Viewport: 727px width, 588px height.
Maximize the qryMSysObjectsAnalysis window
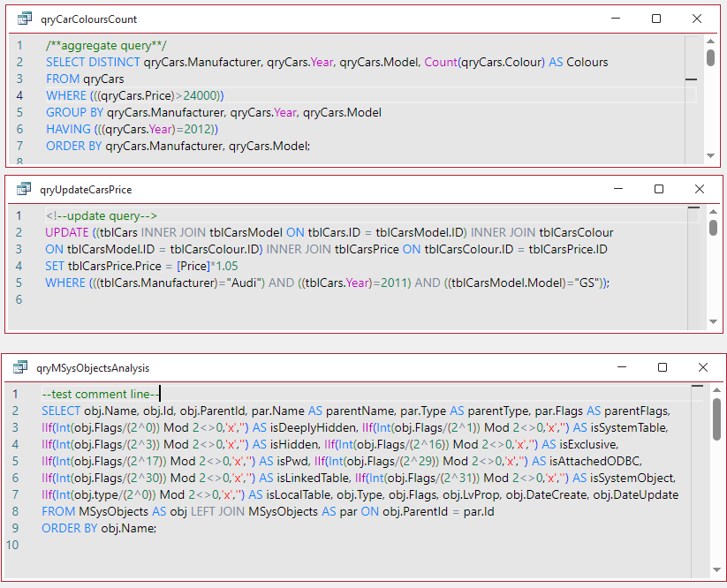coord(663,367)
